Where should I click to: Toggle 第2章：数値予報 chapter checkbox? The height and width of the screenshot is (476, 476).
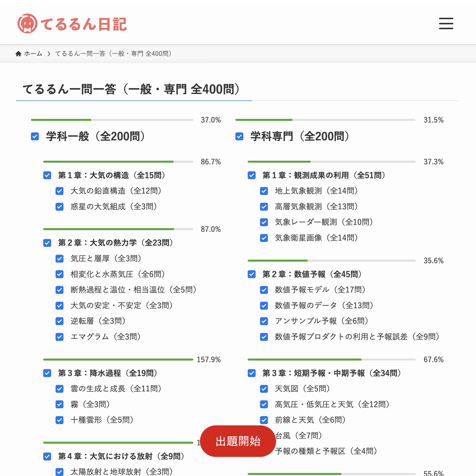[251, 274]
